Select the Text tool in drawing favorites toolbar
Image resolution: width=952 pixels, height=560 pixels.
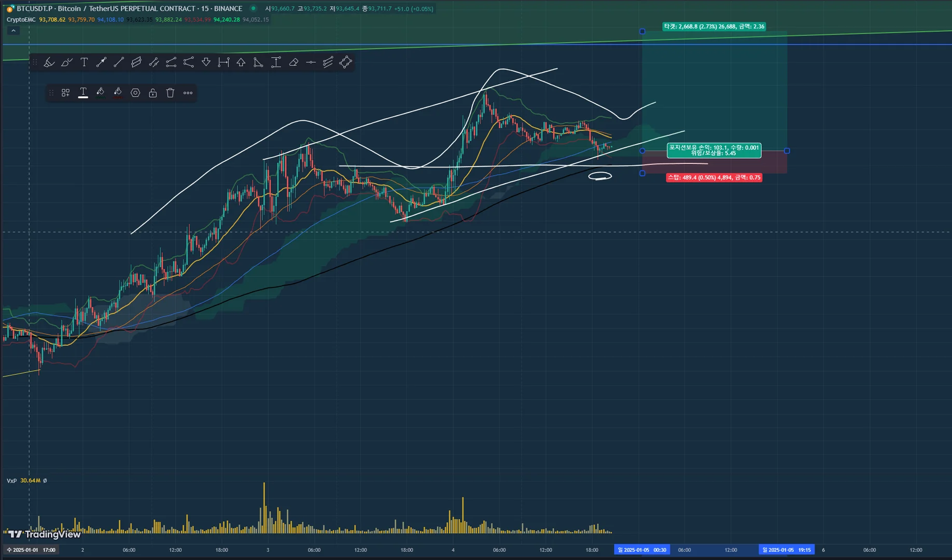tap(84, 63)
